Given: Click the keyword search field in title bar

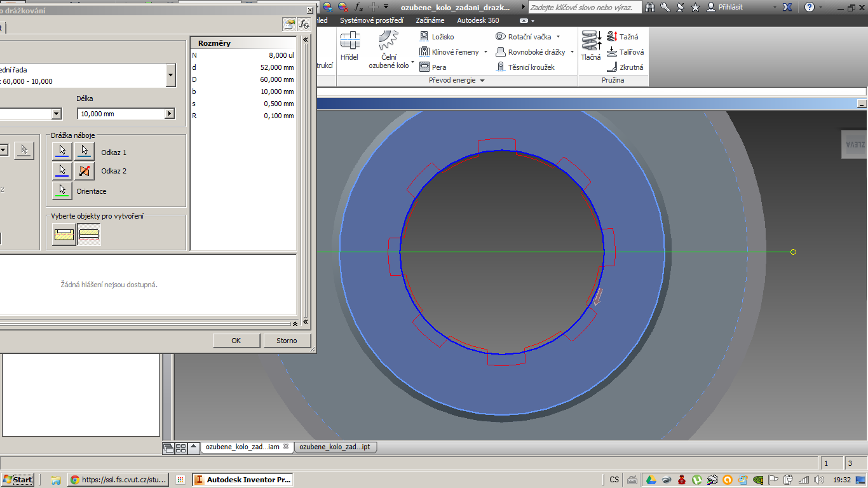Looking at the screenshot, I should point(585,7).
